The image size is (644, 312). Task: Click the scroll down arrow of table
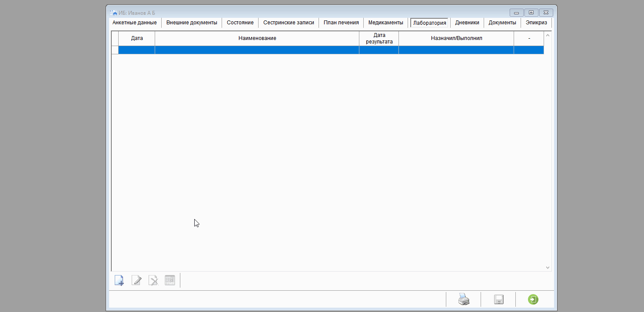pyautogui.click(x=548, y=268)
